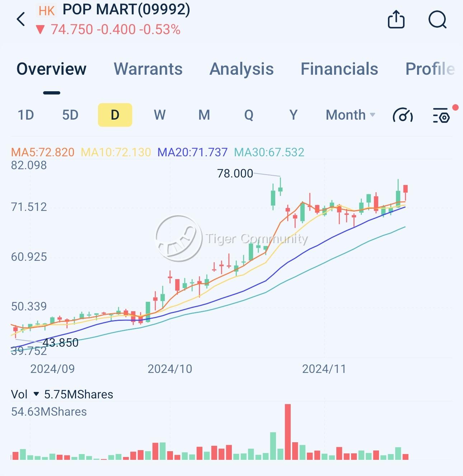
Task: Open chart settings list icon
Action: [441, 115]
